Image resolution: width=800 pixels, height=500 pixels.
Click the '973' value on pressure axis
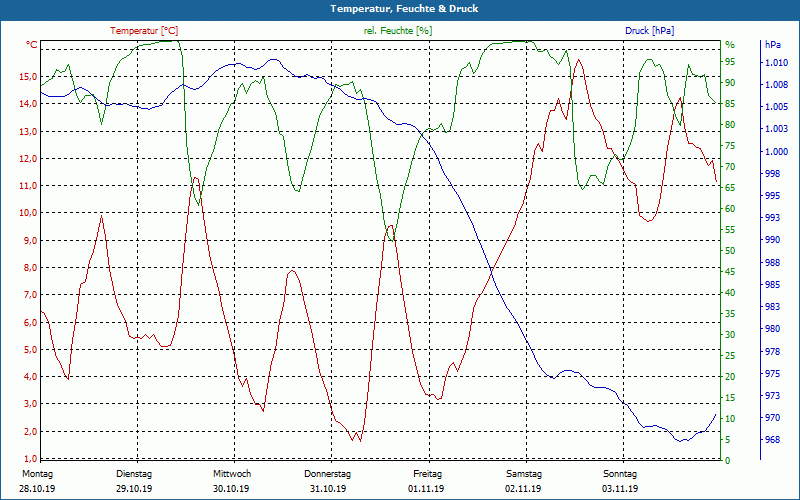[772, 395]
